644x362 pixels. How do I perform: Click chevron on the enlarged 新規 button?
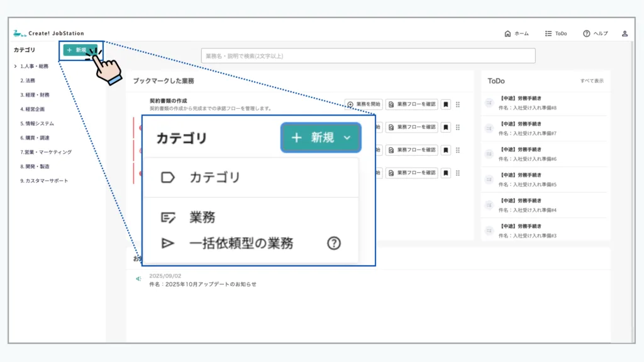click(x=347, y=138)
